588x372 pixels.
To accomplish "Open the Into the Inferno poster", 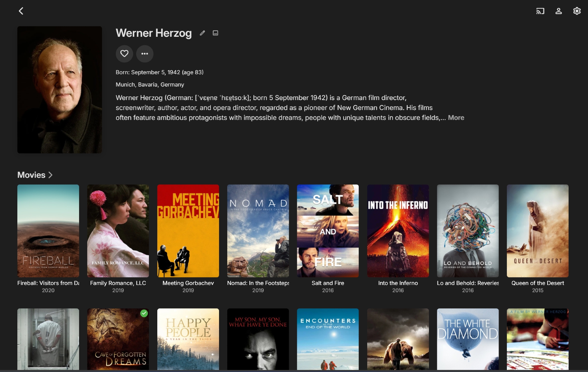I will click(398, 231).
